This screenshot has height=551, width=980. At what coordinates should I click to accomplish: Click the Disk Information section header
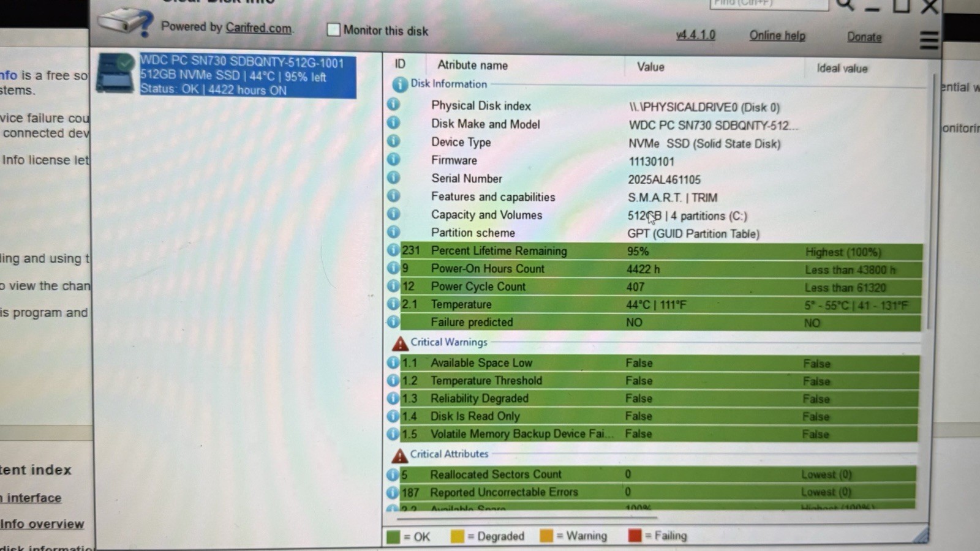[x=449, y=84]
